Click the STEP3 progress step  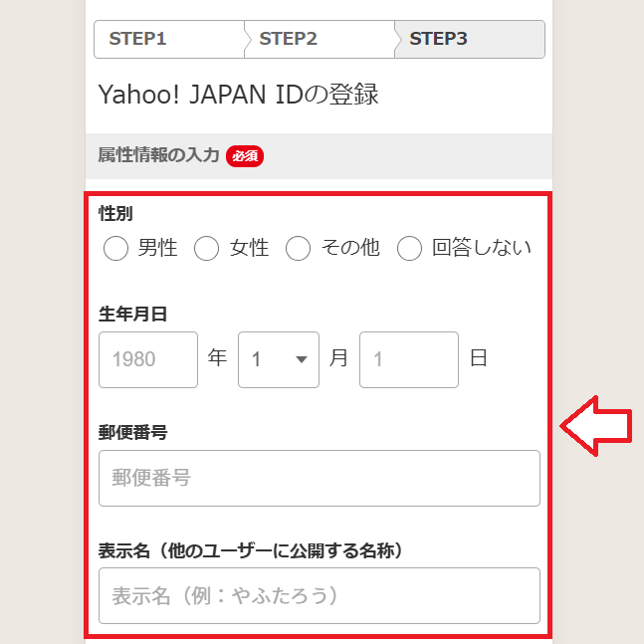tap(470, 39)
